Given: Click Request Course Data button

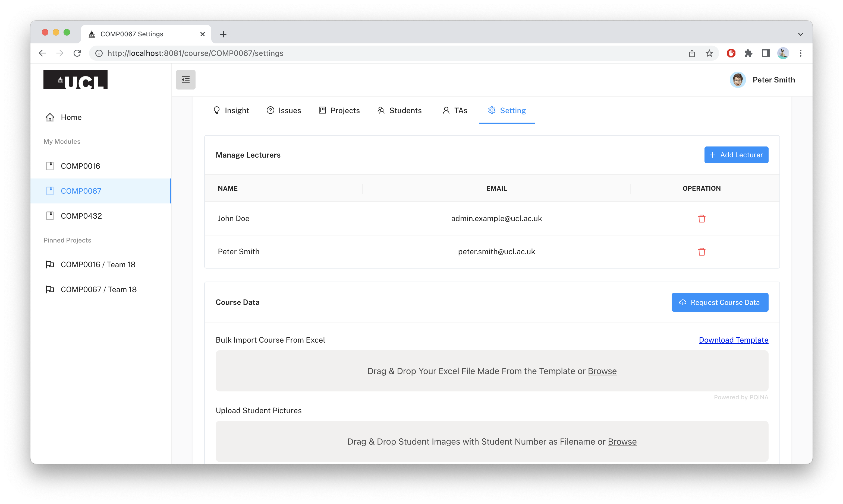Looking at the screenshot, I should (720, 302).
